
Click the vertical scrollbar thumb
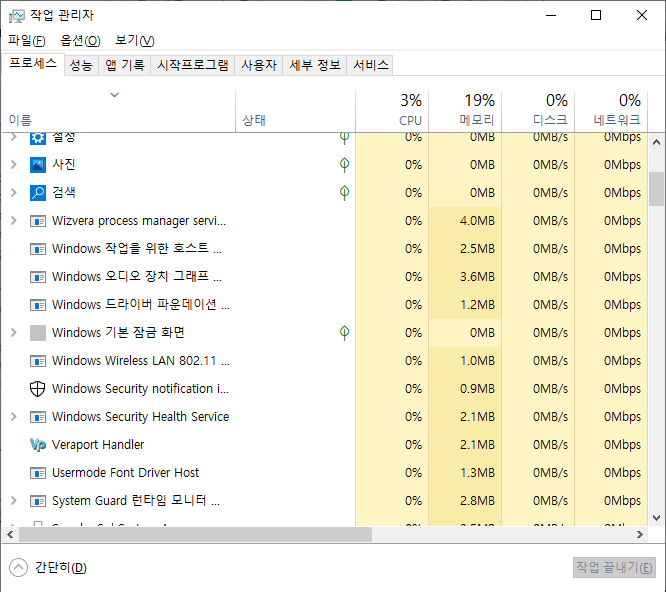[x=656, y=189]
